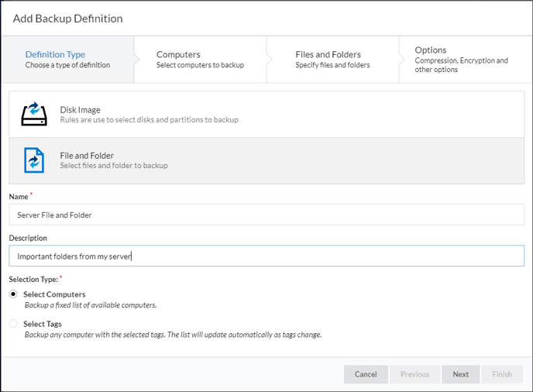Click the 'Add Backup Definition' dialog title
Screen dimensions: 533x392
[68, 19]
